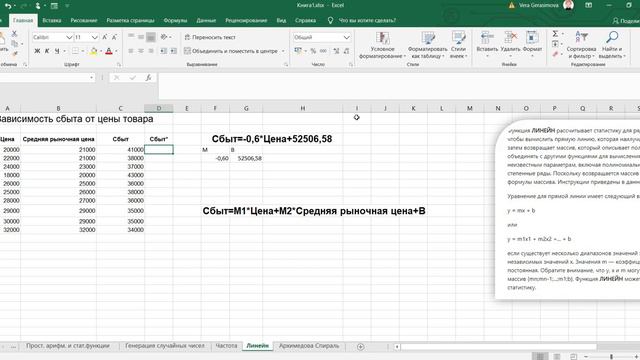640x360 pixels.
Task: Open the Общий number format dropdown
Action: [x=347, y=37]
